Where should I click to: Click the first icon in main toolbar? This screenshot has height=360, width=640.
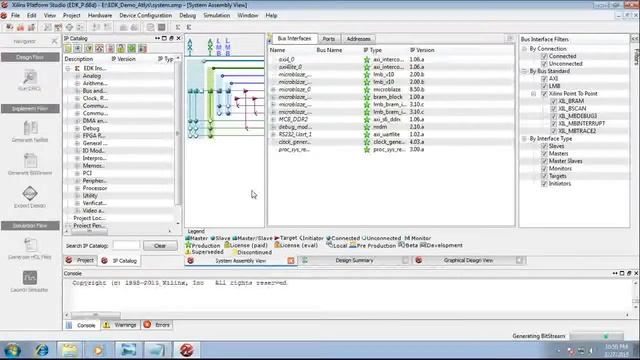(9, 27)
